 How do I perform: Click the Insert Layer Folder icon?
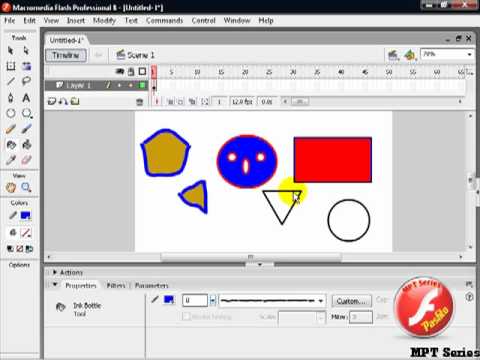click(75, 102)
